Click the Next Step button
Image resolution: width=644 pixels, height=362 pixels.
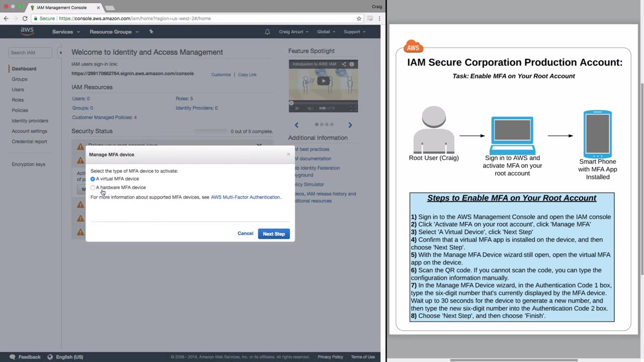[274, 234]
